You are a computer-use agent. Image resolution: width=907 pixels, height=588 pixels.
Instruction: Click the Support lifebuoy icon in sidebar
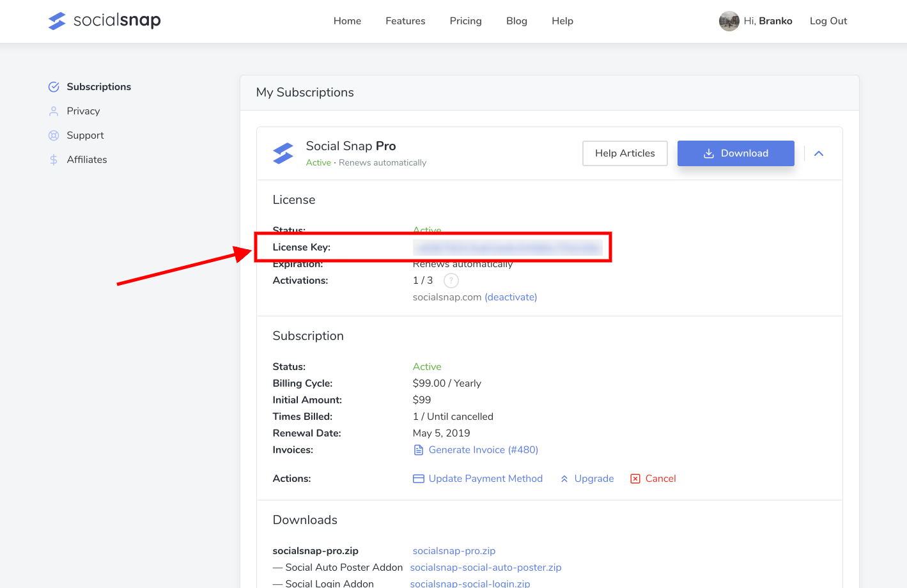click(54, 135)
